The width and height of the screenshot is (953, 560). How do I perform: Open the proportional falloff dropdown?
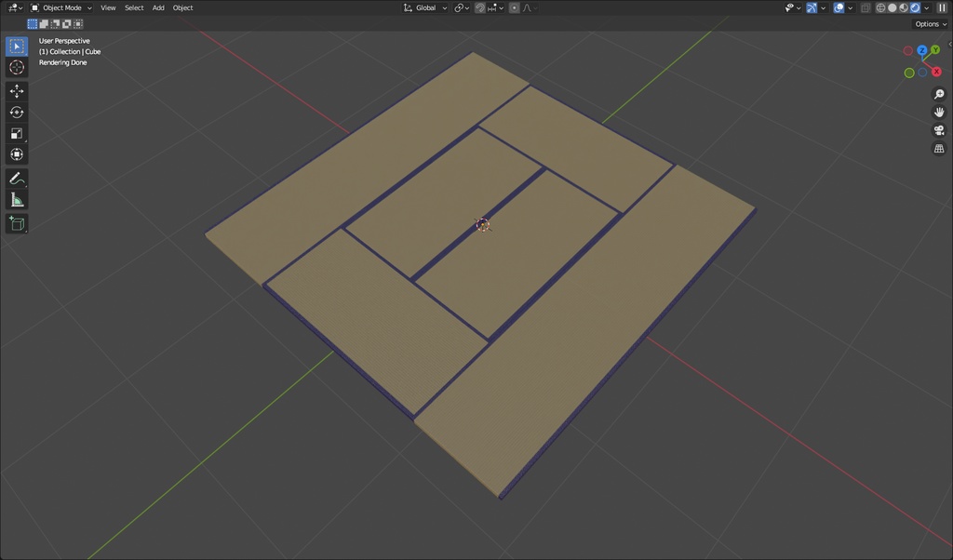point(530,7)
